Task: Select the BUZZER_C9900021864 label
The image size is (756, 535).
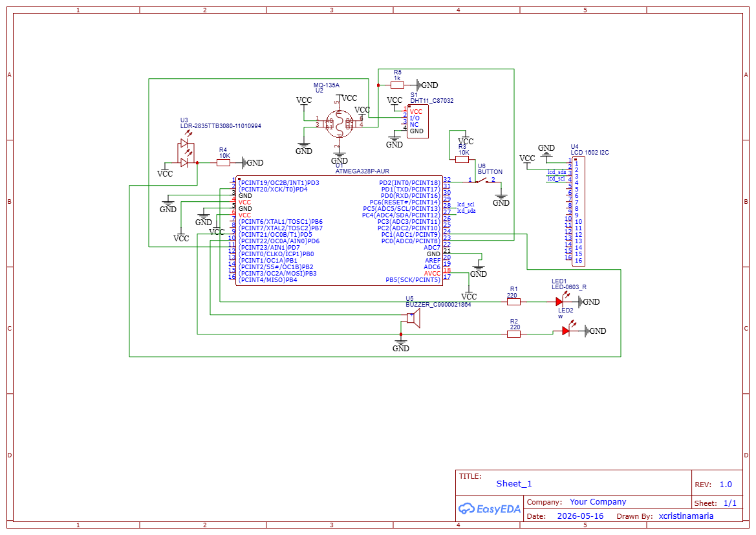Action: (x=438, y=305)
